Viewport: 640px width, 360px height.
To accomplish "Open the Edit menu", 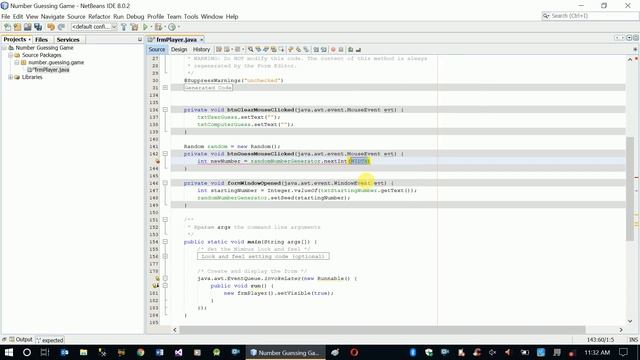I will [x=18, y=17].
